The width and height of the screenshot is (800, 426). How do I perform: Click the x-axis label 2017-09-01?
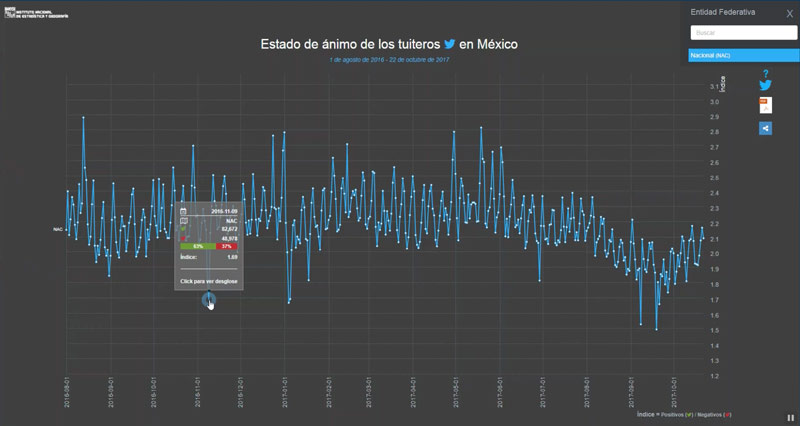(631, 392)
